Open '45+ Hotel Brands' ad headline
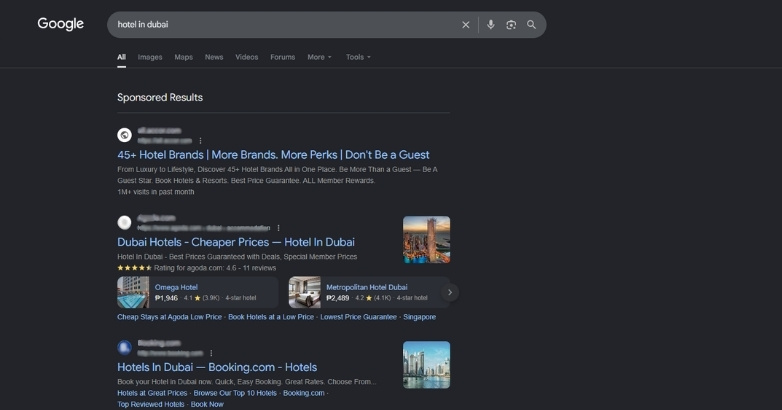Viewport: 782px width, 410px height. coord(273,155)
